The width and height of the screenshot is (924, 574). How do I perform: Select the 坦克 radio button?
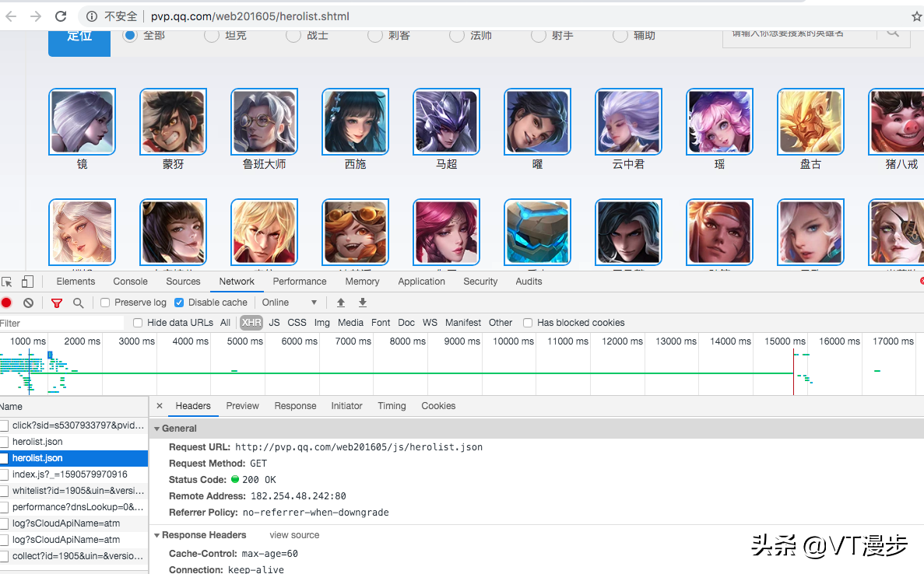coord(212,35)
